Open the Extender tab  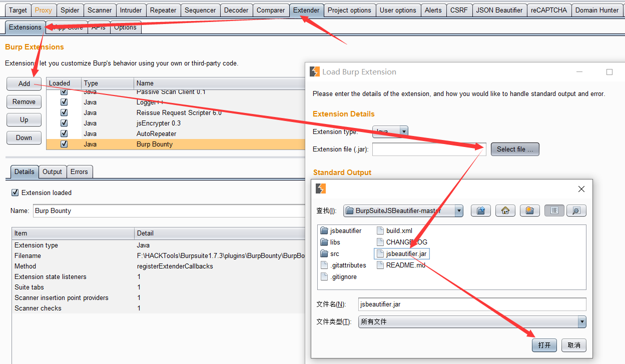click(x=306, y=10)
